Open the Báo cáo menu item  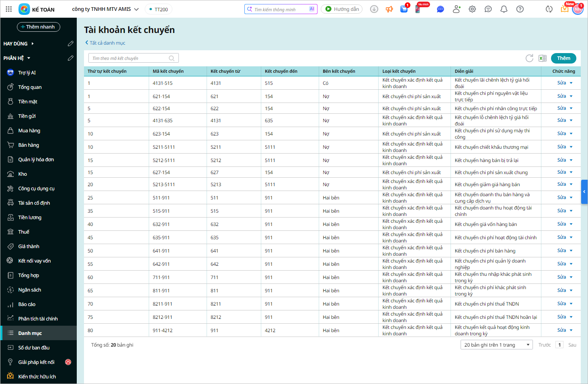point(27,304)
